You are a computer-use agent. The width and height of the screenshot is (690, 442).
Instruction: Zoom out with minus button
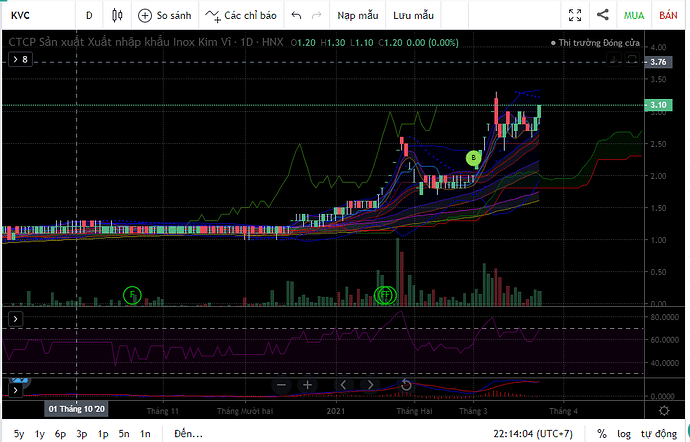tap(282, 385)
